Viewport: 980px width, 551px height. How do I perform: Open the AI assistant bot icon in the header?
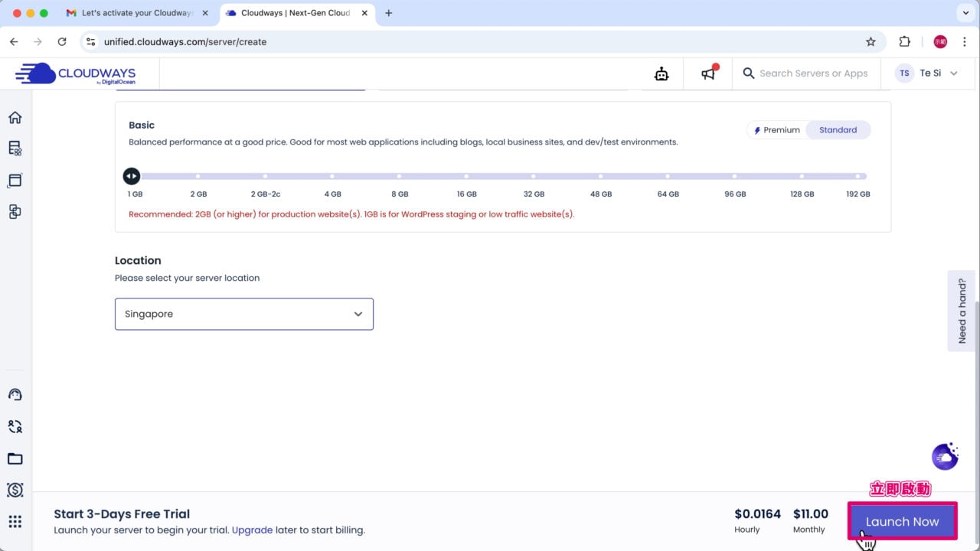(x=661, y=73)
